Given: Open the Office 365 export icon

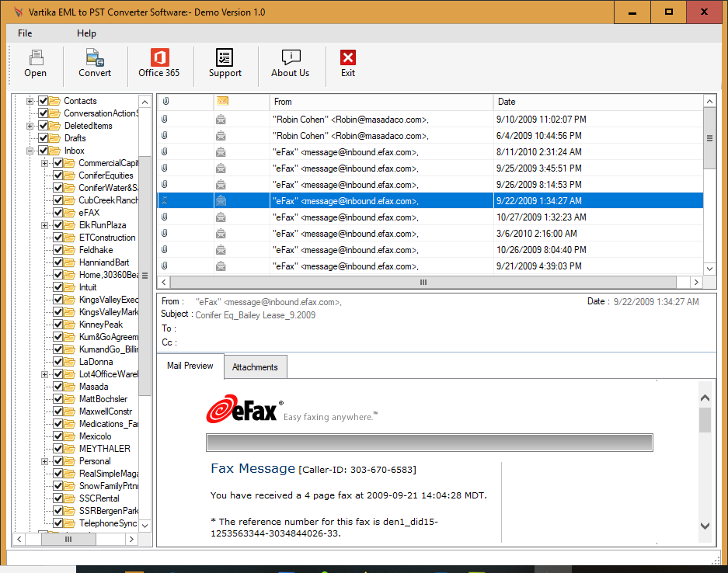Looking at the screenshot, I should click(x=159, y=57).
